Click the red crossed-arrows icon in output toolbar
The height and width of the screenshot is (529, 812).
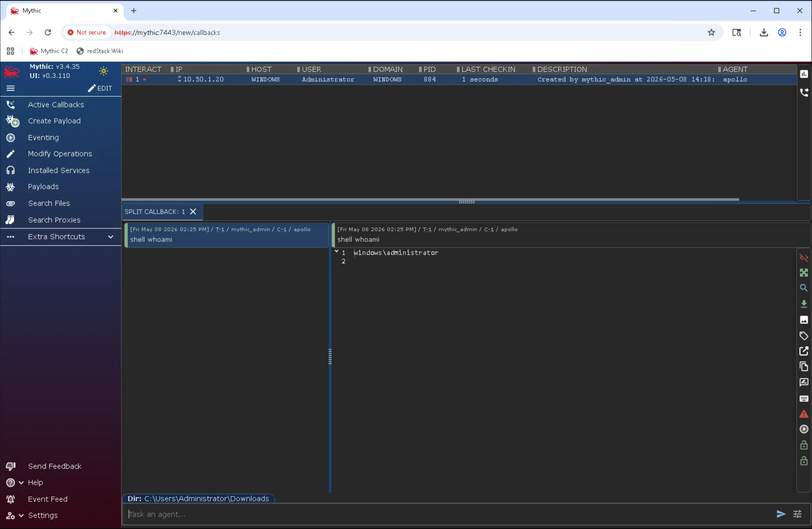coord(804,258)
